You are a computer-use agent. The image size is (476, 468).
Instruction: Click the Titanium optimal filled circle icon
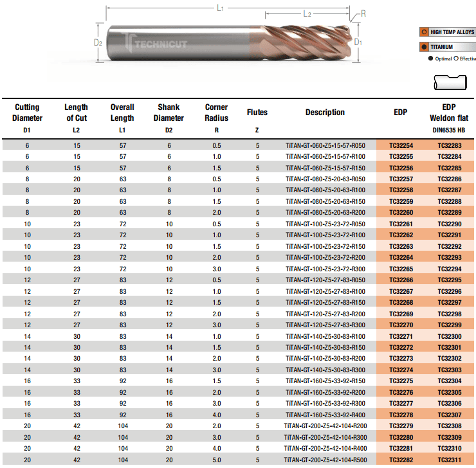(x=424, y=47)
